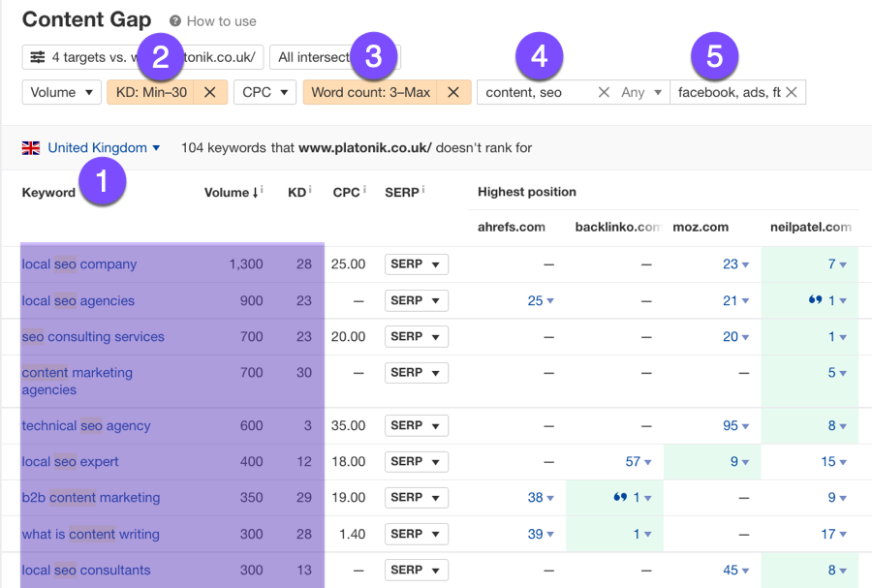Clear the 'content, seo' include field
This screenshot has width=872, height=588.
pyautogui.click(x=604, y=92)
